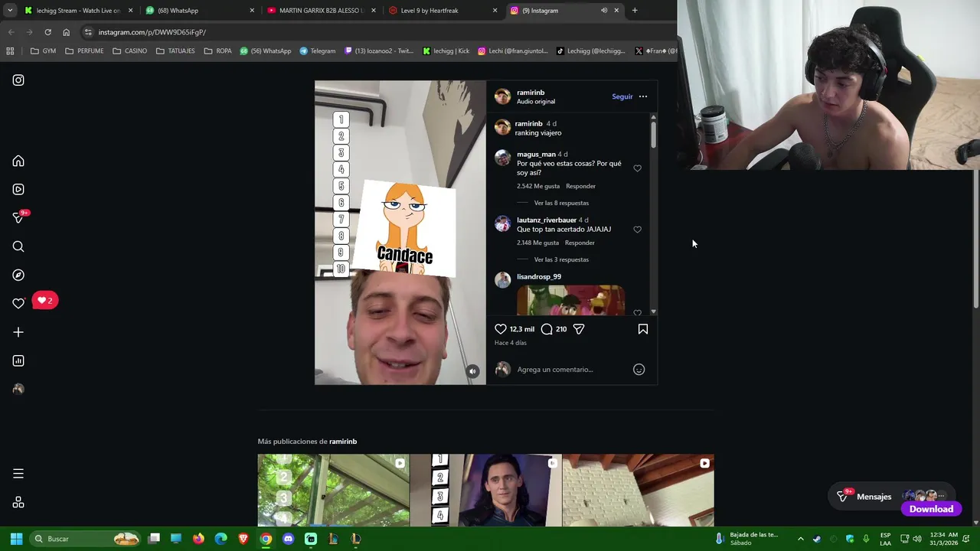Like lautanz_riverbauer comment heart
The image size is (980, 551).
[x=637, y=230]
